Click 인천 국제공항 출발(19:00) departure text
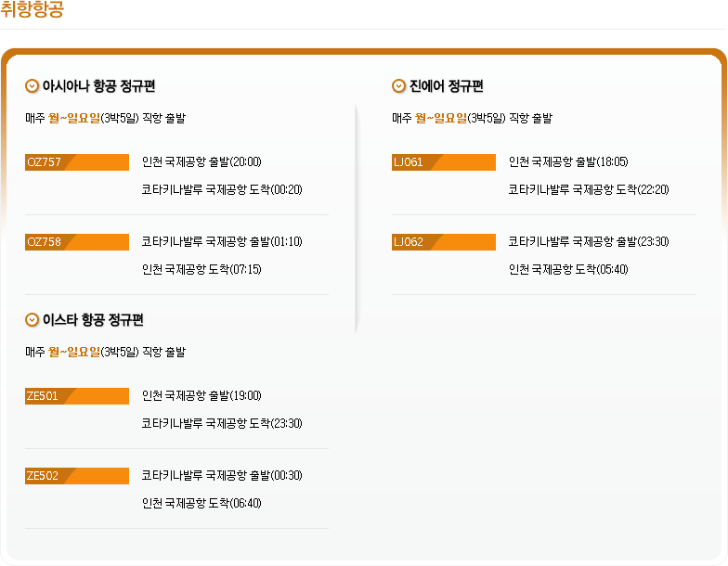The width and height of the screenshot is (728, 566). (x=201, y=395)
